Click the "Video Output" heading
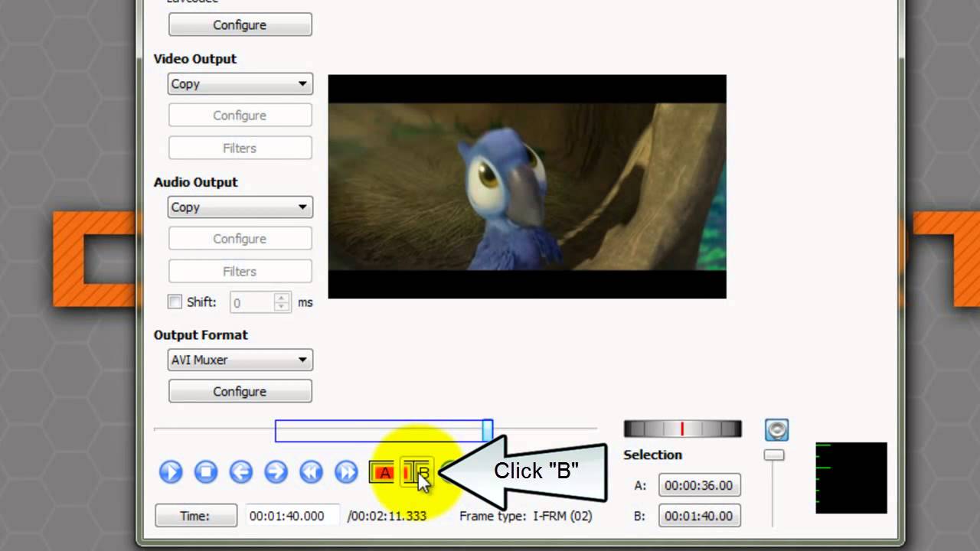Image resolution: width=980 pixels, height=551 pixels. (x=195, y=59)
